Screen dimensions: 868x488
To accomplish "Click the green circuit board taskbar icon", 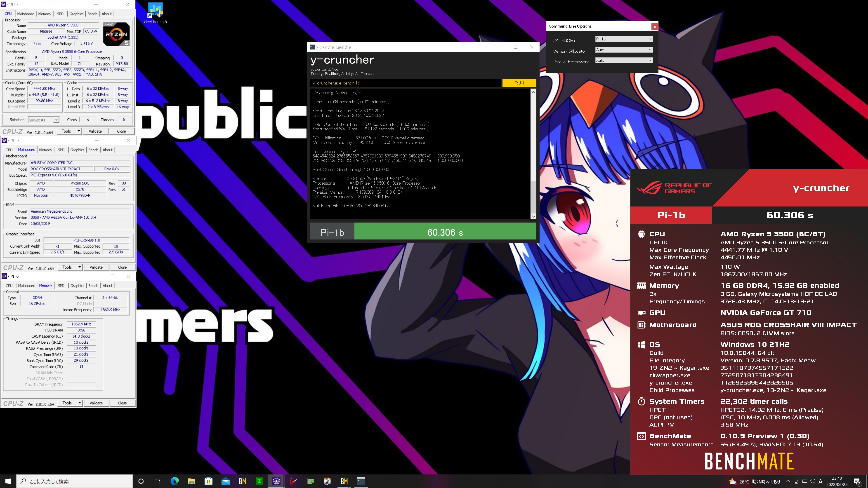I will [310, 481].
